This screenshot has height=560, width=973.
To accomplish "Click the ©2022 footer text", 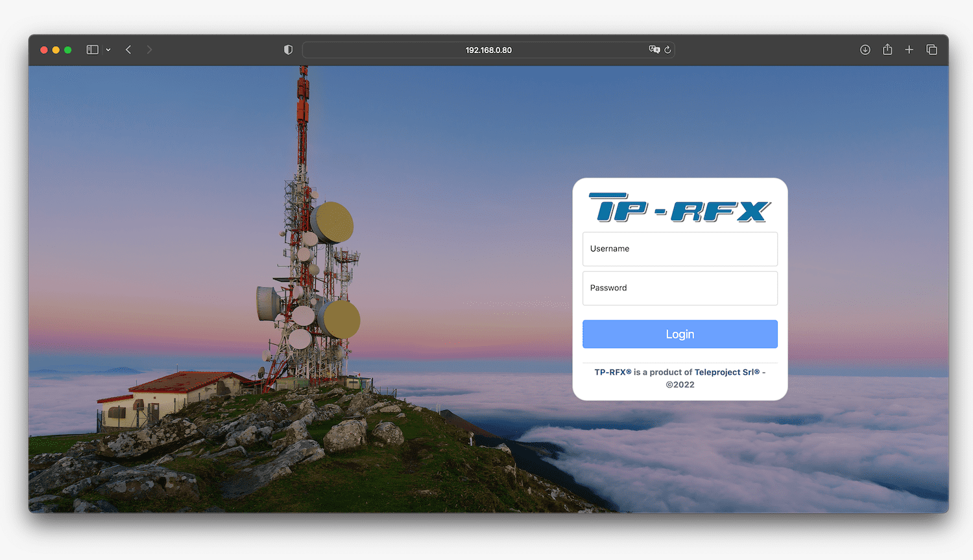I will (680, 384).
